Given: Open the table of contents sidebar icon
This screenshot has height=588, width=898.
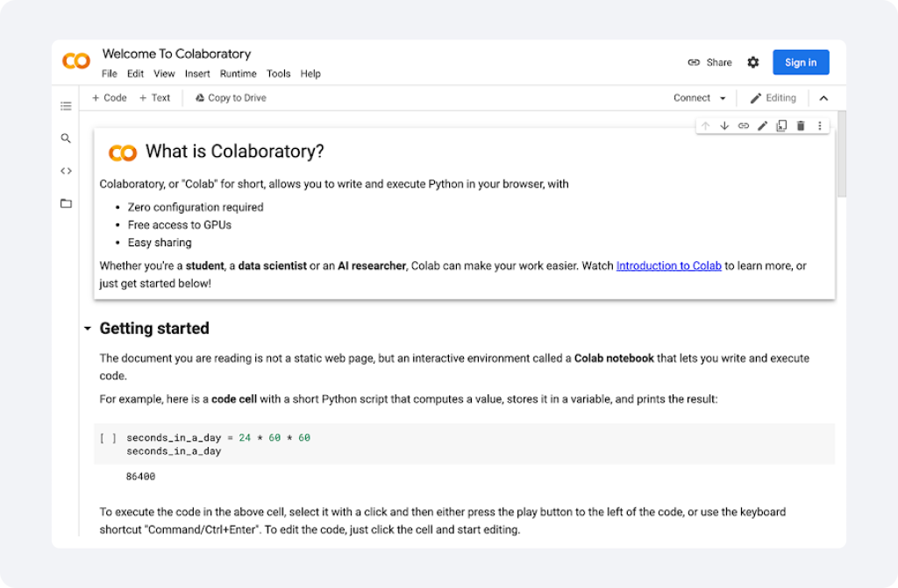Looking at the screenshot, I should pos(66,106).
